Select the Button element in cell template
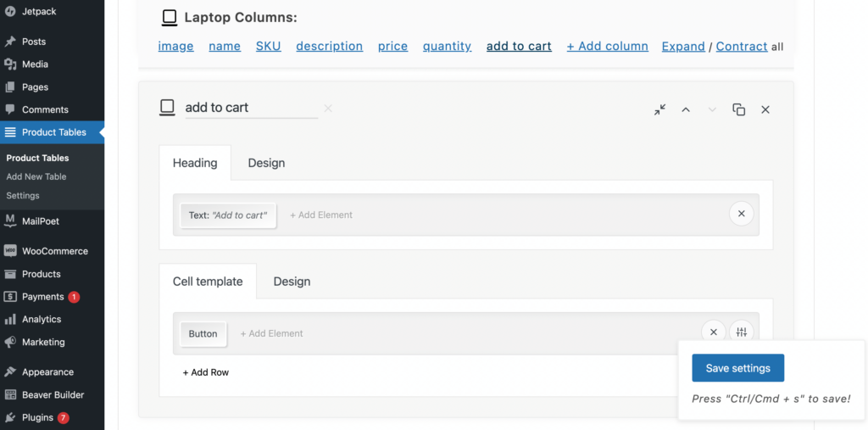Image resolution: width=868 pixels, height=430 pixels. 203,333
